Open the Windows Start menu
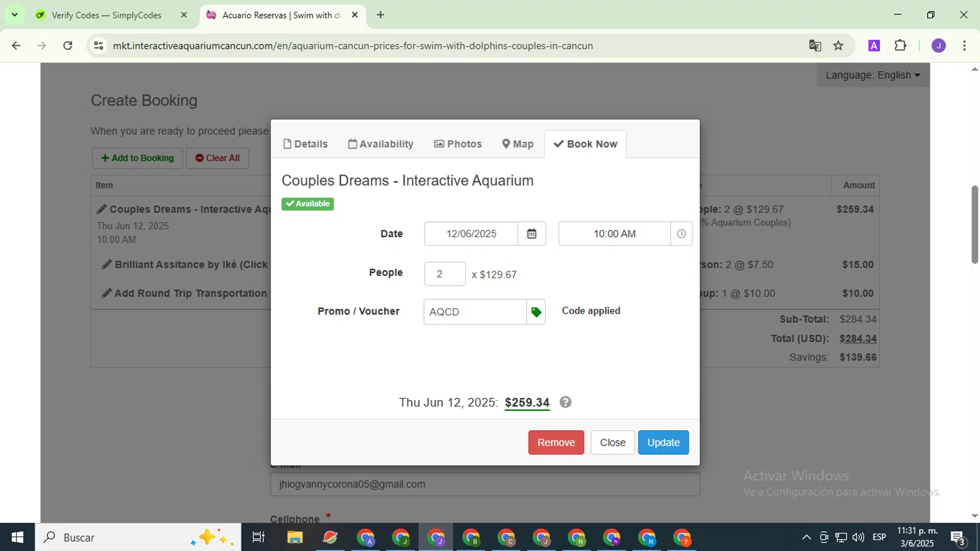Screen dimensions: 980x551 pyautogui.click(x=18, y=537)
